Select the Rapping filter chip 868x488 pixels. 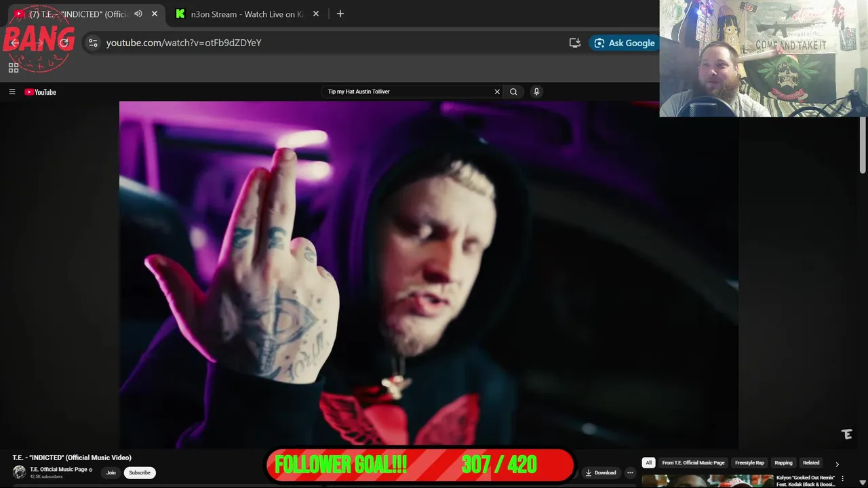(783, 463)
